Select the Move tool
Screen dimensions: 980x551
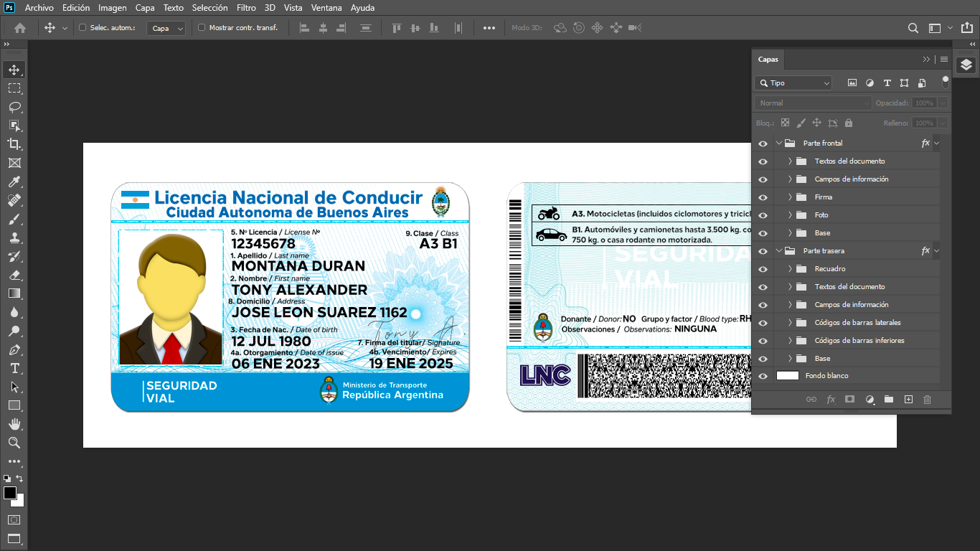click(14, 70)
